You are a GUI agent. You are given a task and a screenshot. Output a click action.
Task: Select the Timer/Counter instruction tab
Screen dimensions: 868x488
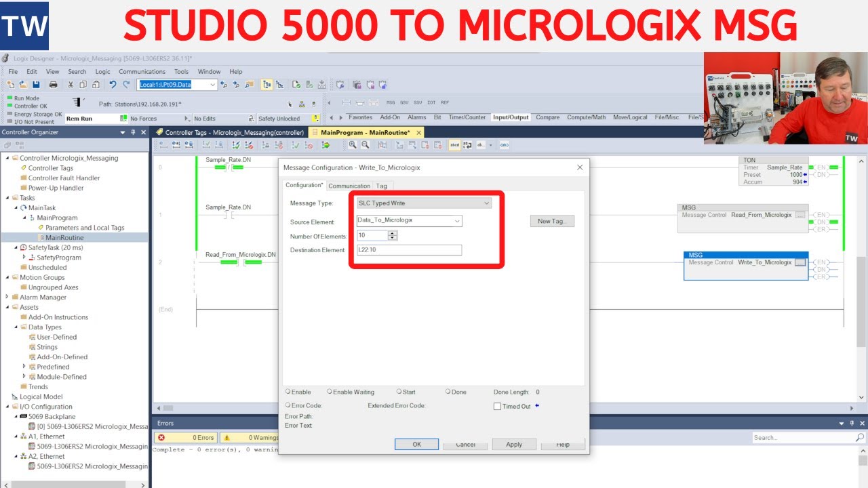click(467, 117)
